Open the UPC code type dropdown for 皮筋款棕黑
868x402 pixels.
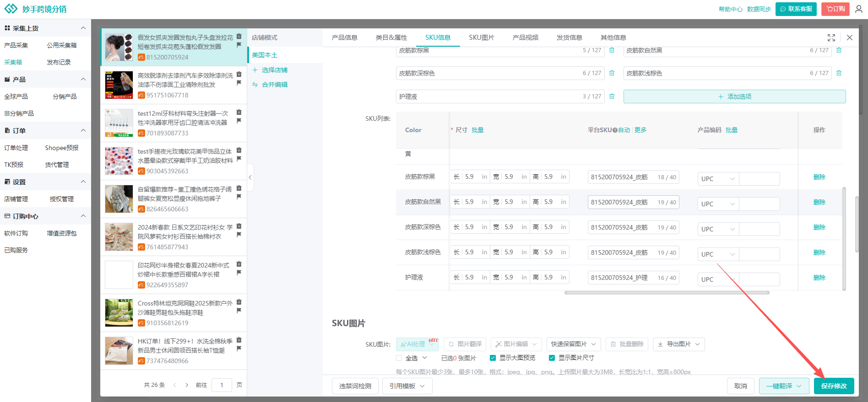[717, 179]
